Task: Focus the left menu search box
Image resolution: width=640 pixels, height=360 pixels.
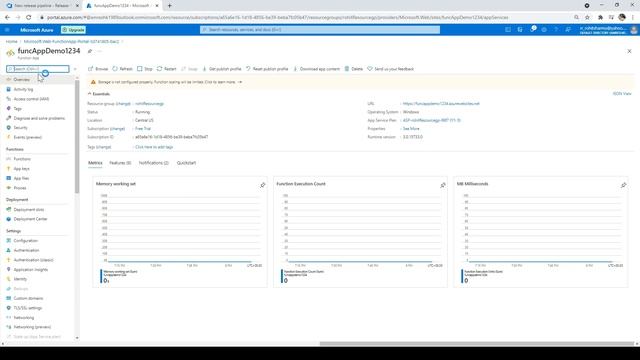Action: (38, 69)
